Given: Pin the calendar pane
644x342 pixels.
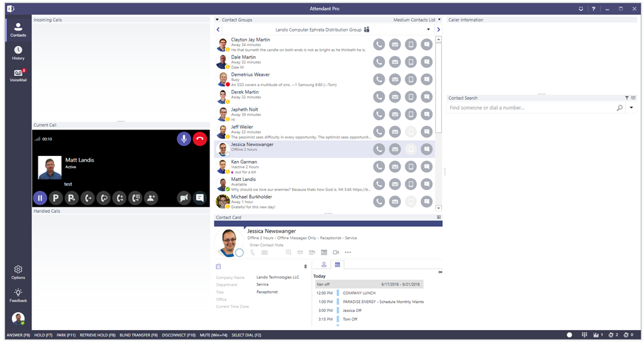Looking at the screenshot, I should pyautogui.click(x=440, y=272).
